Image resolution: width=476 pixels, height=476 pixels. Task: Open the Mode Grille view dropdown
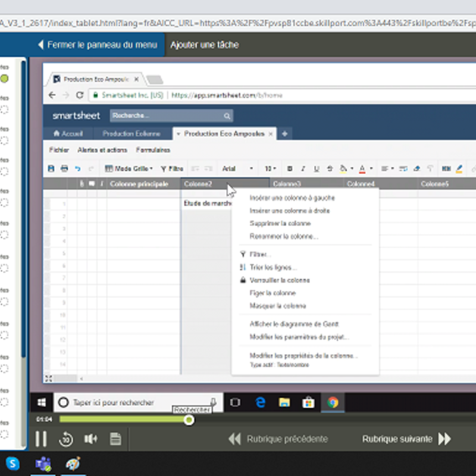tap(129, 168)
